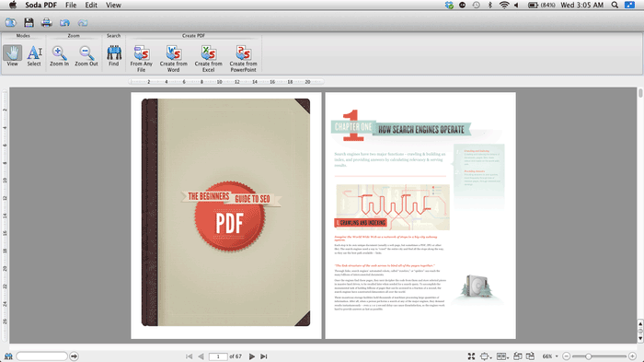Open the 66% zoom level dropdown

[x=550, y=356]
